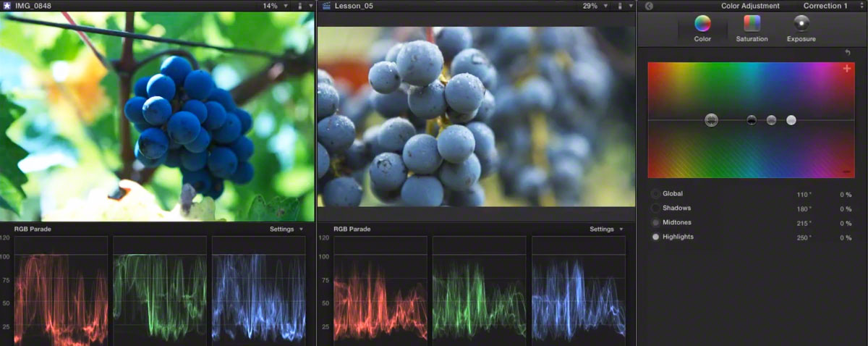Switch to the Saturation tab
This screenshot has height=346, width=868.
[752, 28]
